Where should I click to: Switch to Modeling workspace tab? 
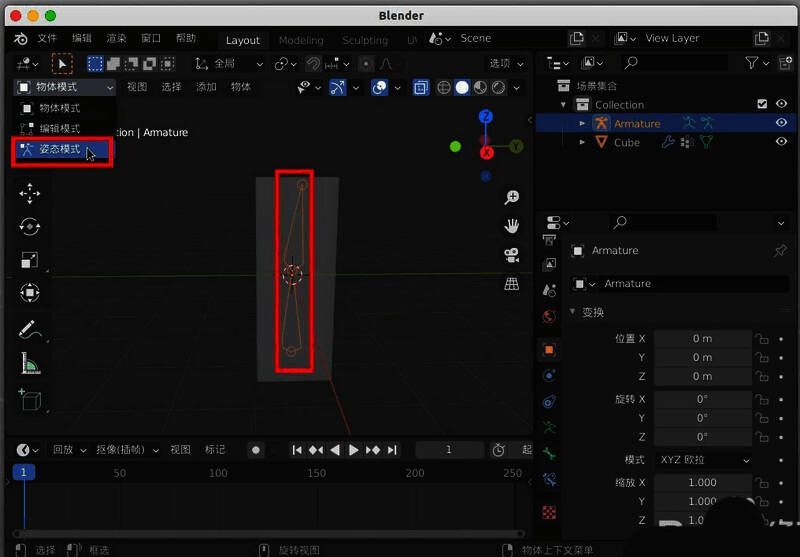pyautogui.click(x=301, y=40)
